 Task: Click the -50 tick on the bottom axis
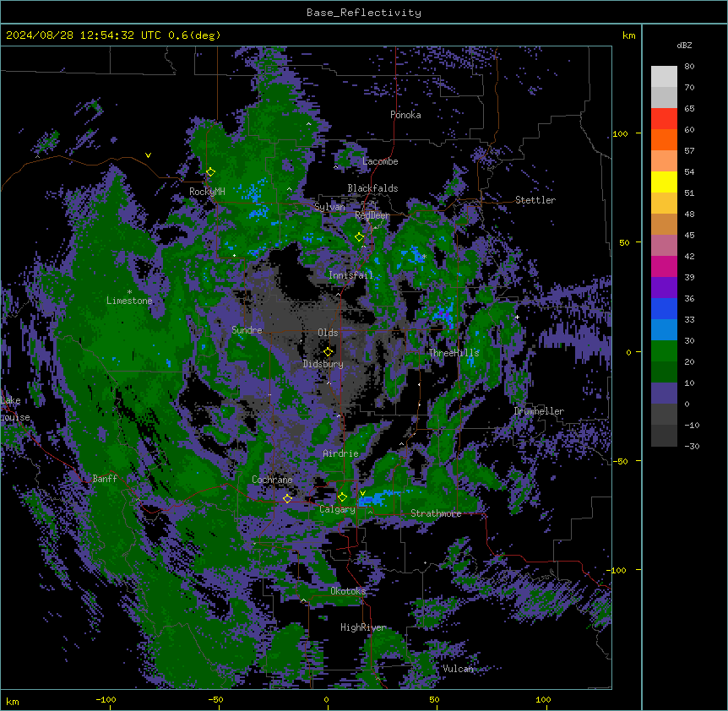[215, 700]
